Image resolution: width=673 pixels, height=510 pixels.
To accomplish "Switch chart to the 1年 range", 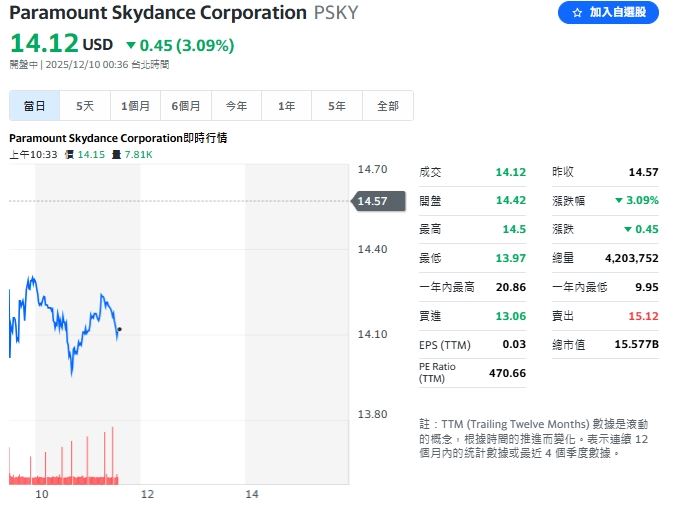I will tap(287, 106).
